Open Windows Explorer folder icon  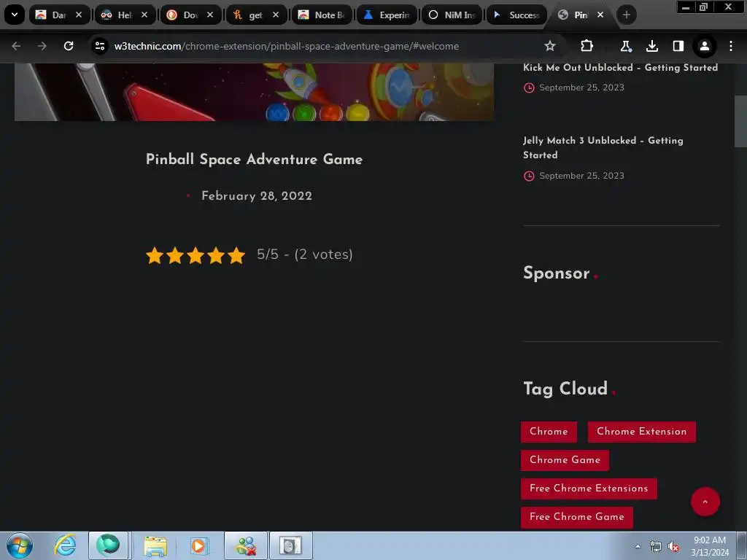pyautogui.click(x=155, y=545)
